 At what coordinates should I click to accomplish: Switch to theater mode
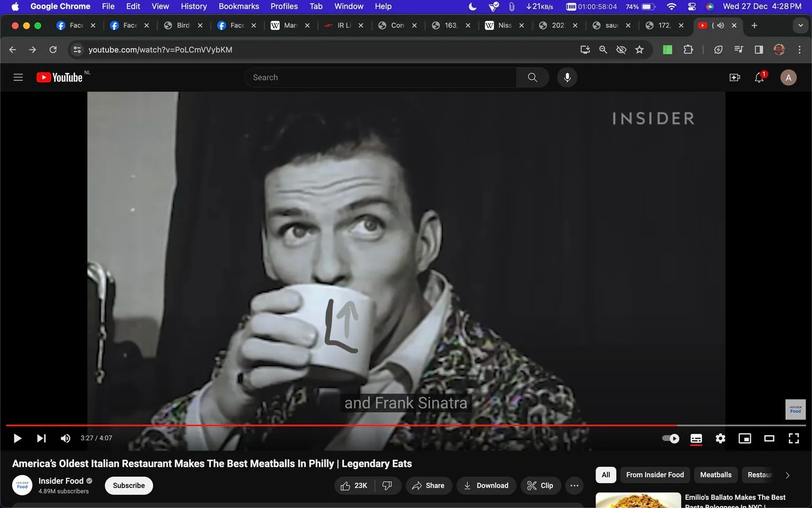pos(769,438)
